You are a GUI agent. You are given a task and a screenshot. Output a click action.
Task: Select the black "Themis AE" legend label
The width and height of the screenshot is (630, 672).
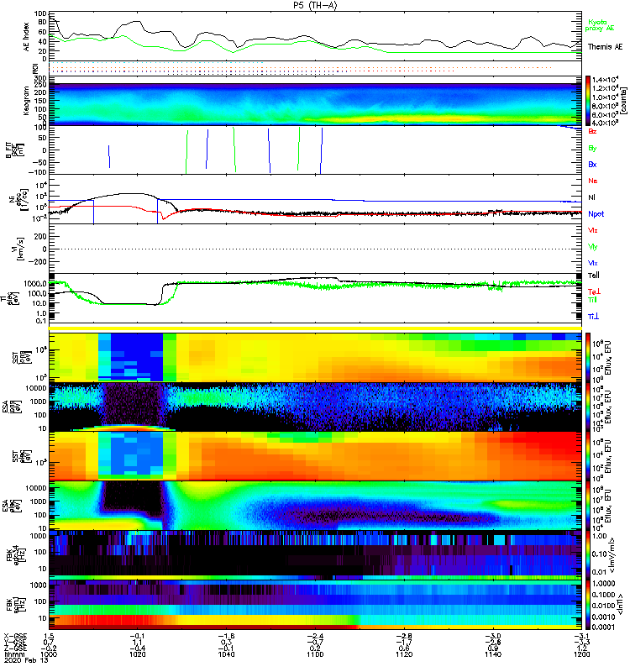point(605,47)
